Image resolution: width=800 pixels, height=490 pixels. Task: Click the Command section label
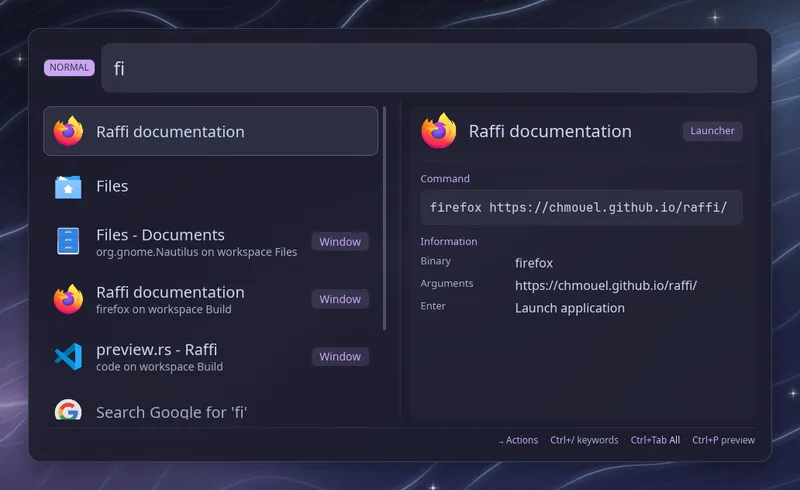(x=445, y=179)
